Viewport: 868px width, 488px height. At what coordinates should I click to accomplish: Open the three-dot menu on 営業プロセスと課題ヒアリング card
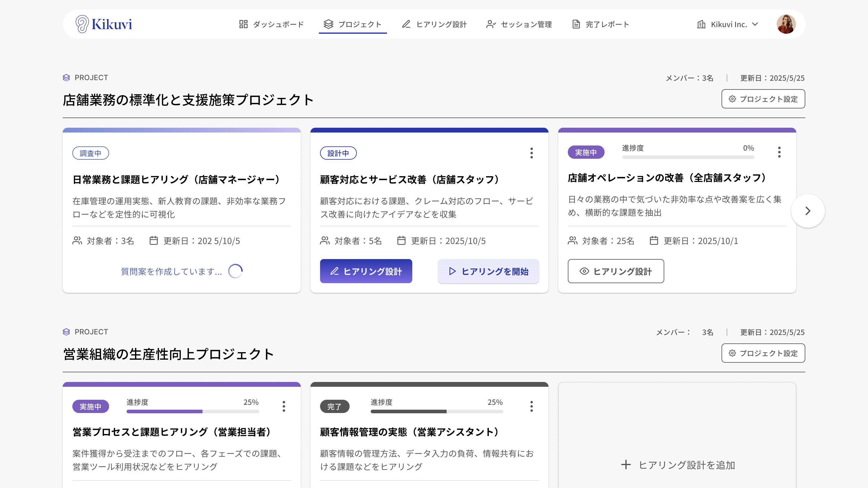[x=284, y=406]
